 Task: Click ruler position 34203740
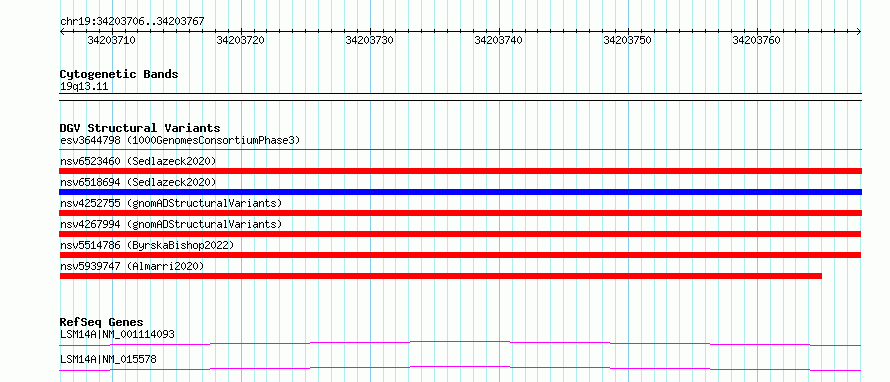499,40
